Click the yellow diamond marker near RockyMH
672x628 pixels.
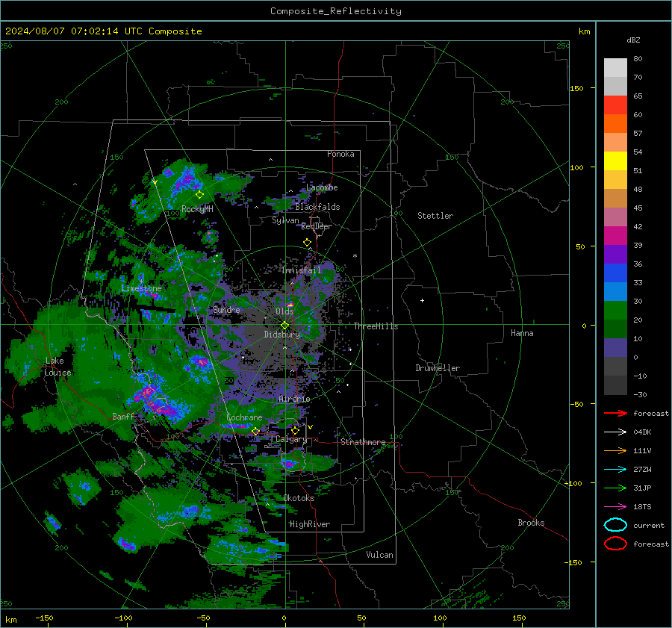point(199,195)
